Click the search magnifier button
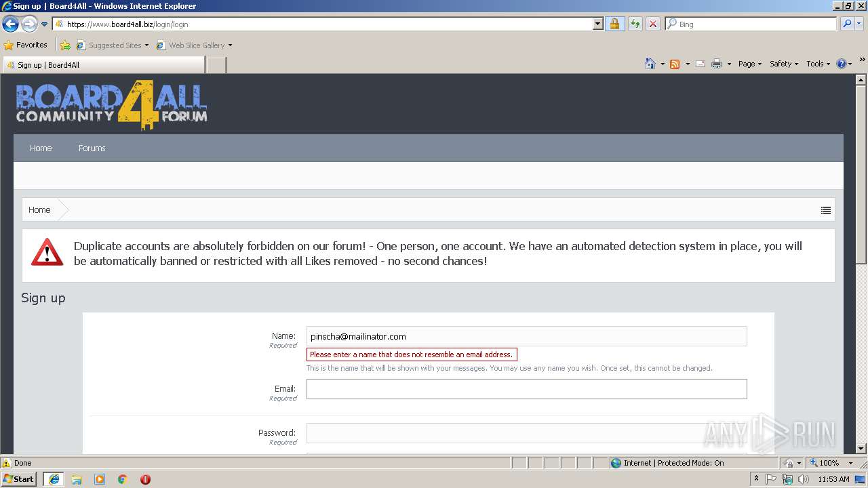The width and height of the screenshot is (868, 488). (x=846, y=24)
